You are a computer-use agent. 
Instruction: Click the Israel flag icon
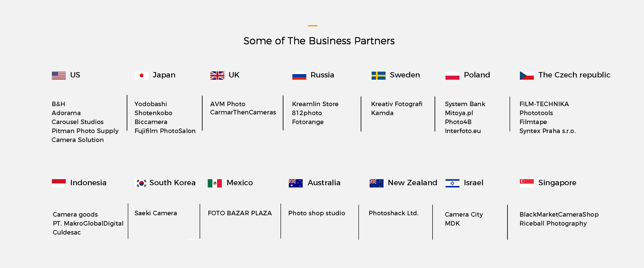pos(452,183)
